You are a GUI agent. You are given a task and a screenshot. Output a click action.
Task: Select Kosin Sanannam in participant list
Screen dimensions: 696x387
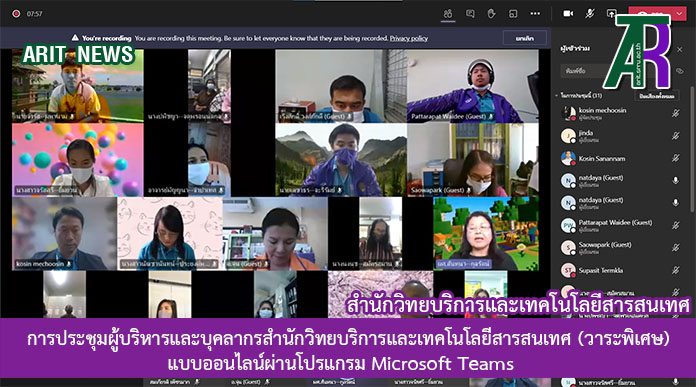click(620, 158)
